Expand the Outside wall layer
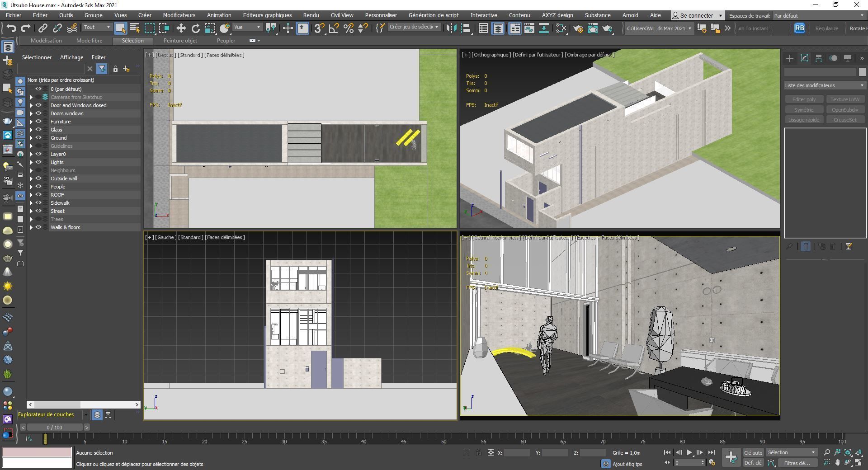This screenshot has height=470, width=868. pyautogui.click(x=31, y=179)
